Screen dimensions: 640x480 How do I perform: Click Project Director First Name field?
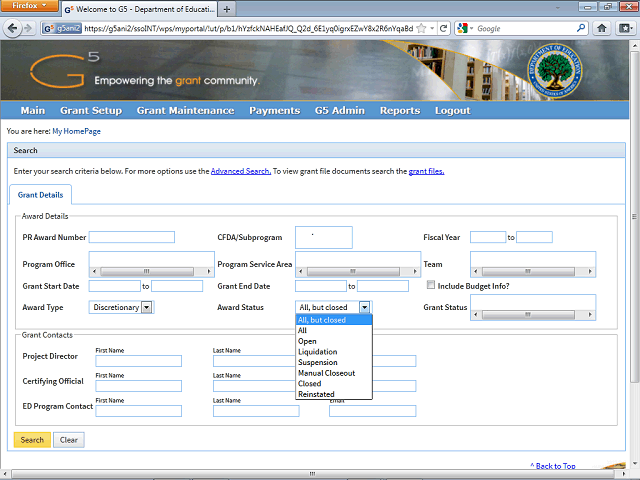click(138, 361)
